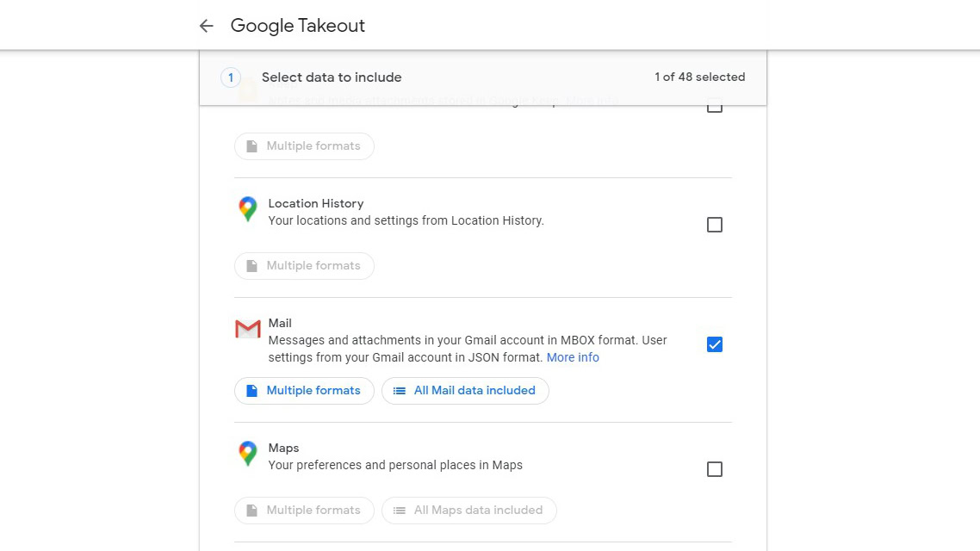The width and height of the screenshot is (980, 551).
Task: Enable the Location History checkbox
Action: point(715,225)
